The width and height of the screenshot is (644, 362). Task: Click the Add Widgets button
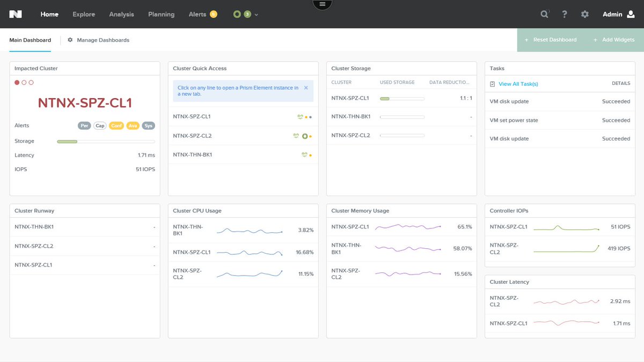tap(614, 40)
